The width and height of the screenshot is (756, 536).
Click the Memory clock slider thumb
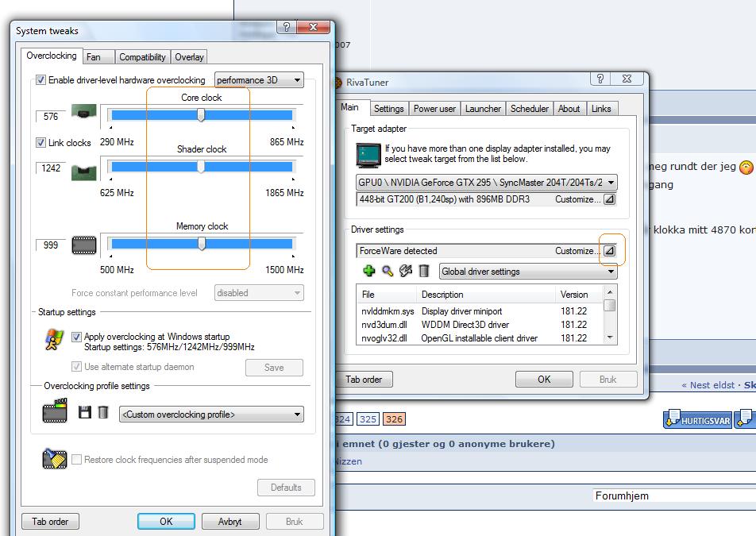click(202, 244)
